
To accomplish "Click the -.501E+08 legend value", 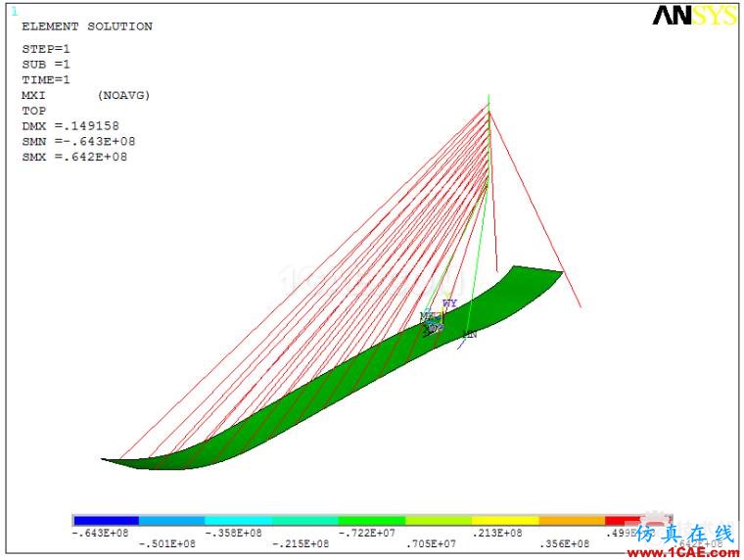I will tap(167, 544).
